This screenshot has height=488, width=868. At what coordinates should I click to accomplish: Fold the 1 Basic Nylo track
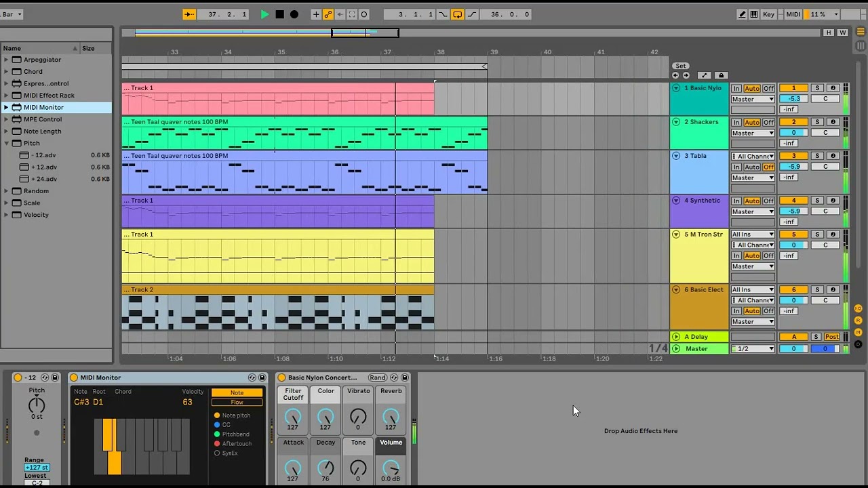[x=676, y=88]
